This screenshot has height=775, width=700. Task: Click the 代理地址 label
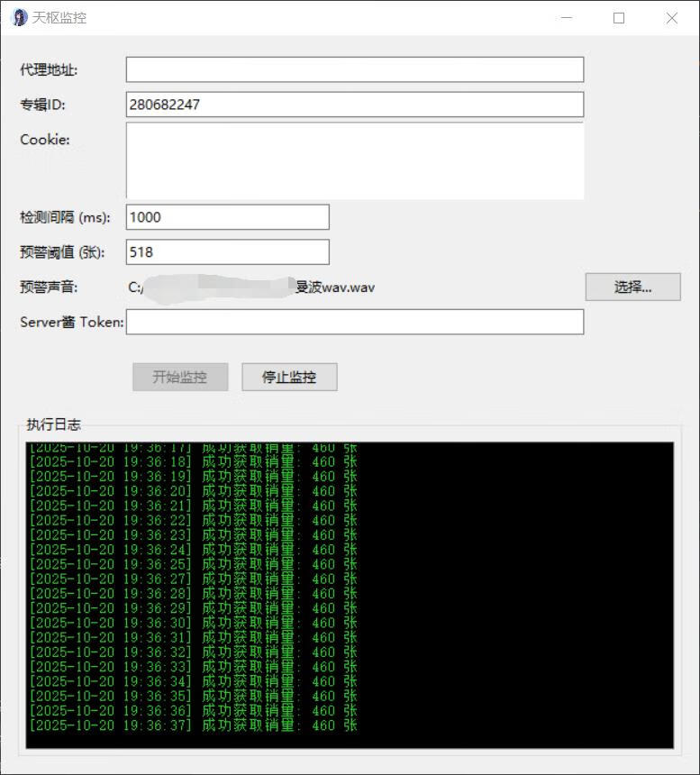[49, 69]
